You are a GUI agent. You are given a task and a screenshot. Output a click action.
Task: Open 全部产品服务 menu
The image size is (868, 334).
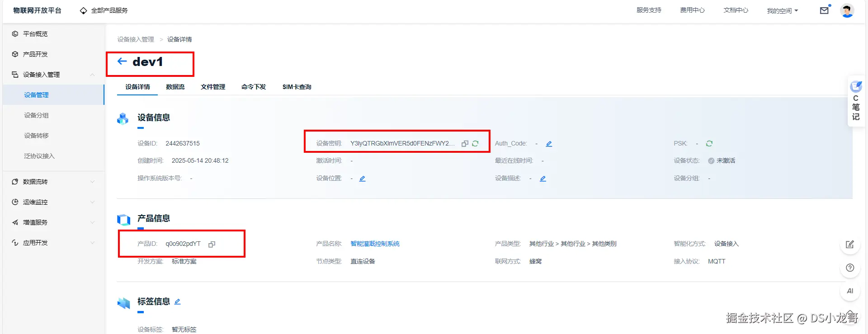(x=104, y=10)
